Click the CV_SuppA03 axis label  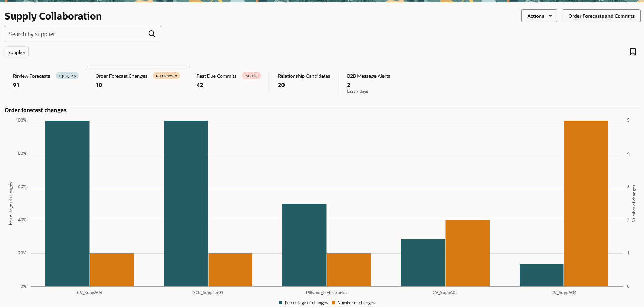[x=90, y=293]
